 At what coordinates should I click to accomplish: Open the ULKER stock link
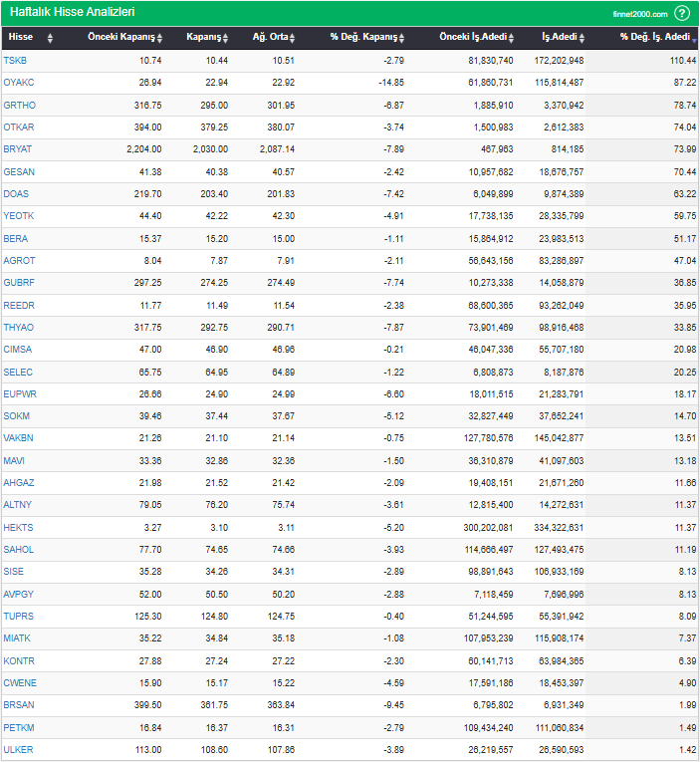click(19, 749)
